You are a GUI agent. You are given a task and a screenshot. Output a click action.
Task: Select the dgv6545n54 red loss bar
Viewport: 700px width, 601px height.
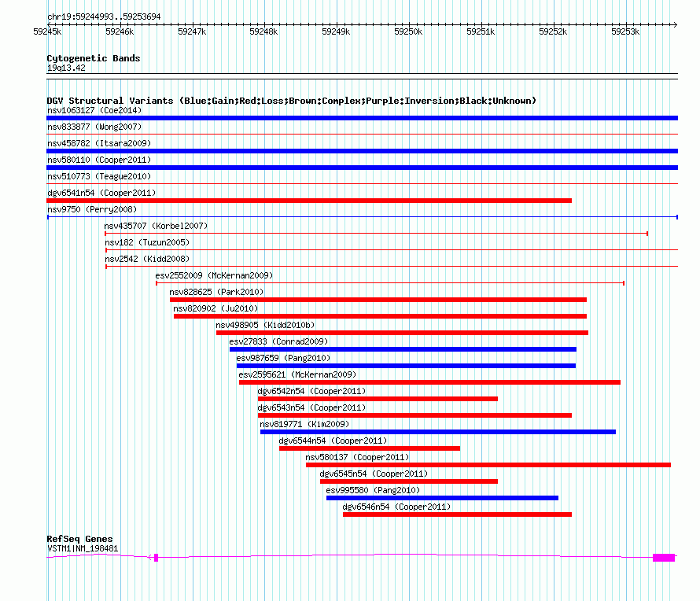pyautogui.click(x=409, y=481)
